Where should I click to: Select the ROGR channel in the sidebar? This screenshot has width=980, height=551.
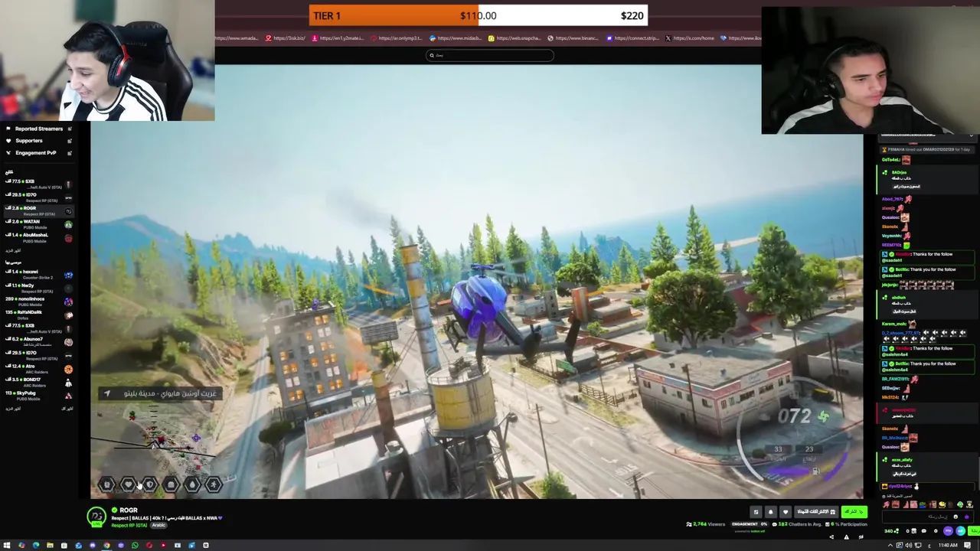38,210
